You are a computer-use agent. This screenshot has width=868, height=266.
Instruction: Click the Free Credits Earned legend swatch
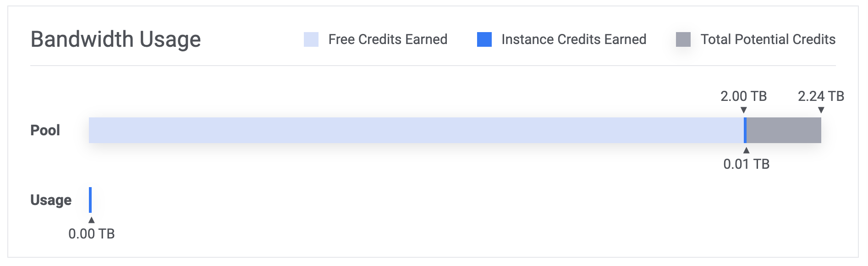click(x=311, y=39)
